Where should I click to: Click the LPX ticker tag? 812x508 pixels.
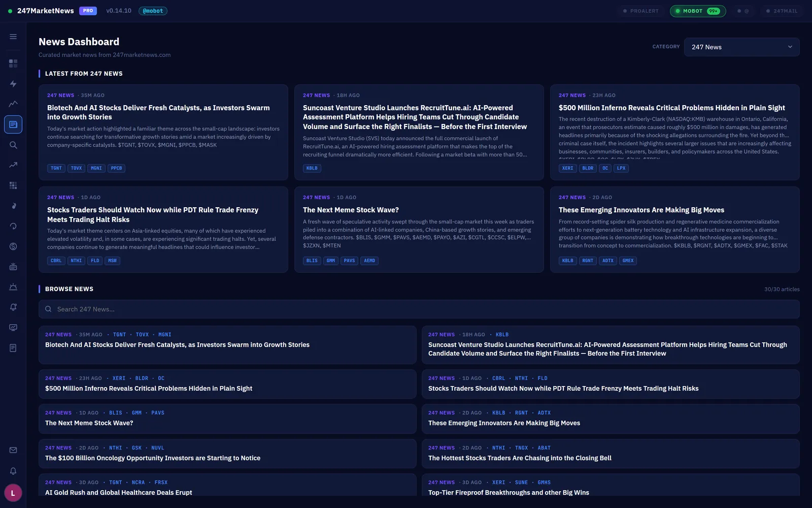pos(621,168)
